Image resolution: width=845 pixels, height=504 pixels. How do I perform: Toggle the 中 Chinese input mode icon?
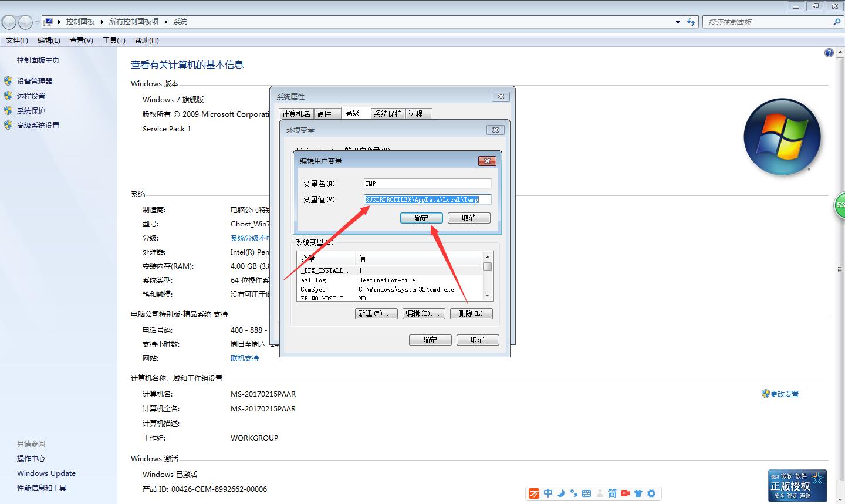coord(548,493)
